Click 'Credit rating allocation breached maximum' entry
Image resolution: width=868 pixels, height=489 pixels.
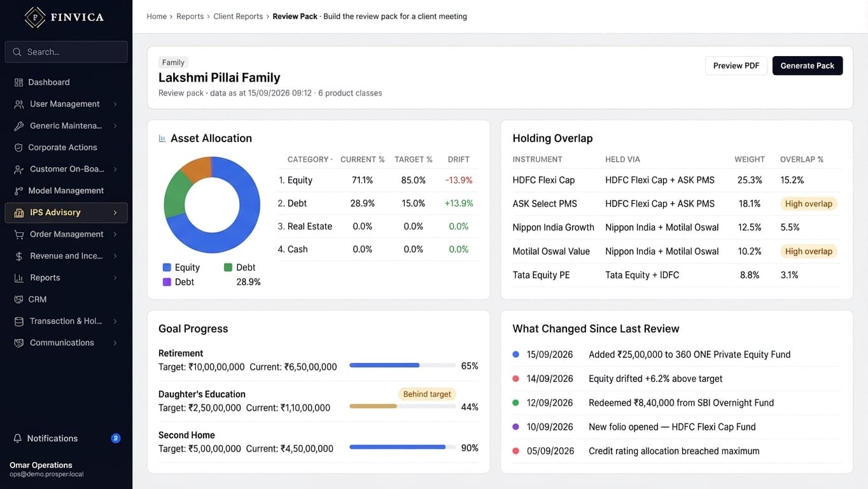coord(674,451)
